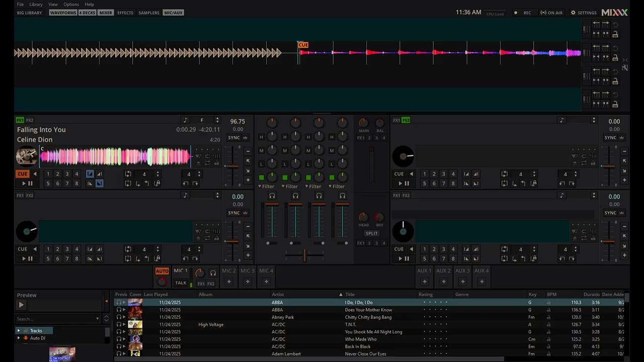
Task: Toggle the BIG LIBRARY button
Action: click(x=30, y=13)
